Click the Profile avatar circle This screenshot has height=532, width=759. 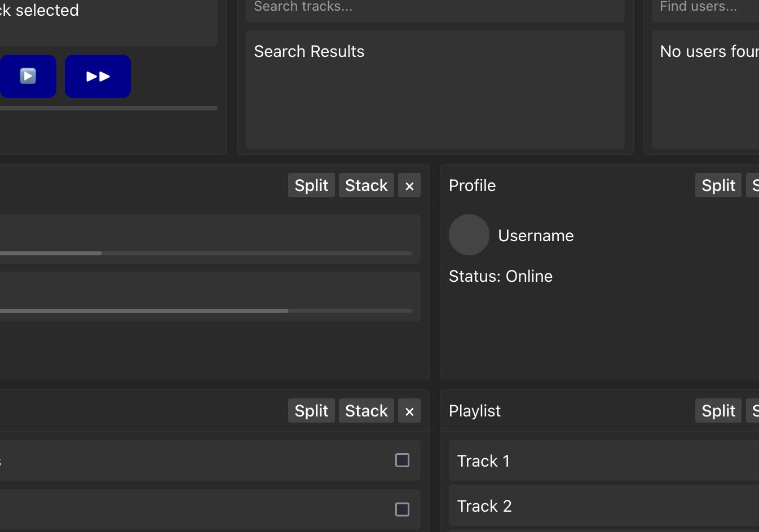click(469, 235)
